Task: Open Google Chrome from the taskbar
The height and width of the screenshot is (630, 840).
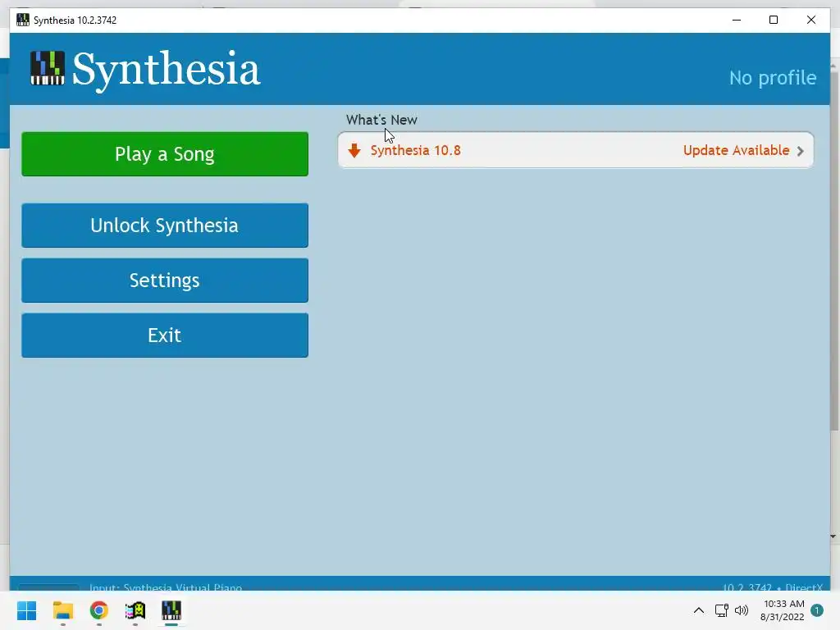Action: pos(99,610)
